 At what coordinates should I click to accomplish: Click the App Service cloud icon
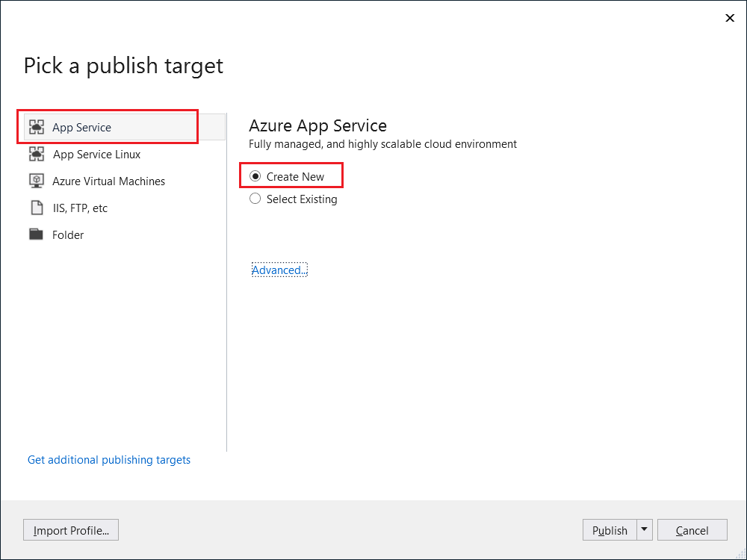[x=37, y=128]
